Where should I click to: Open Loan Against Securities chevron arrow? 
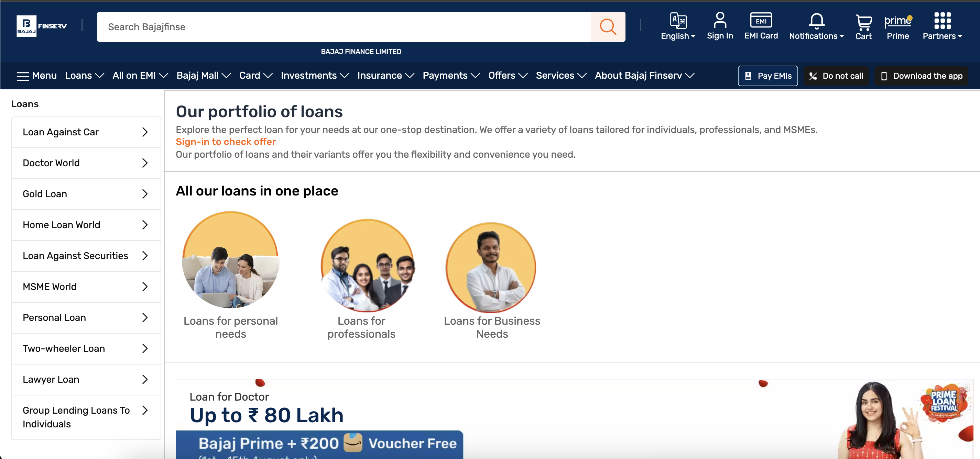click(x=144, y=256)
